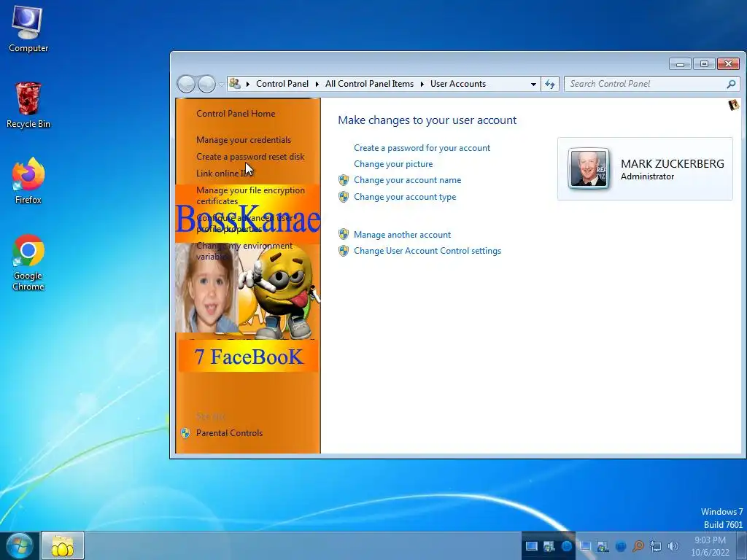Open Change my environment variables
This screenshot has width=747, height=560.
[x=244, y=251]
